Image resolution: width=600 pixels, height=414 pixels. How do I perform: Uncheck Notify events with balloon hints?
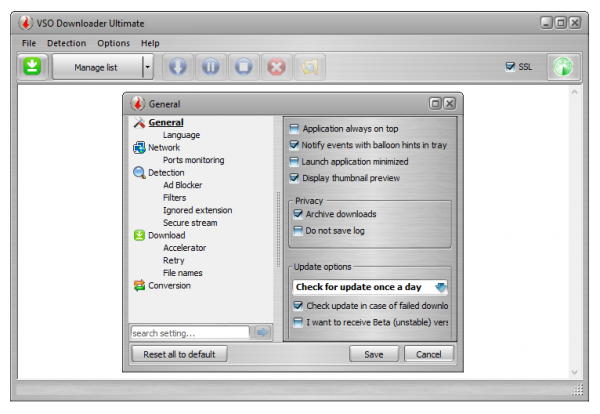click(294, 145)
